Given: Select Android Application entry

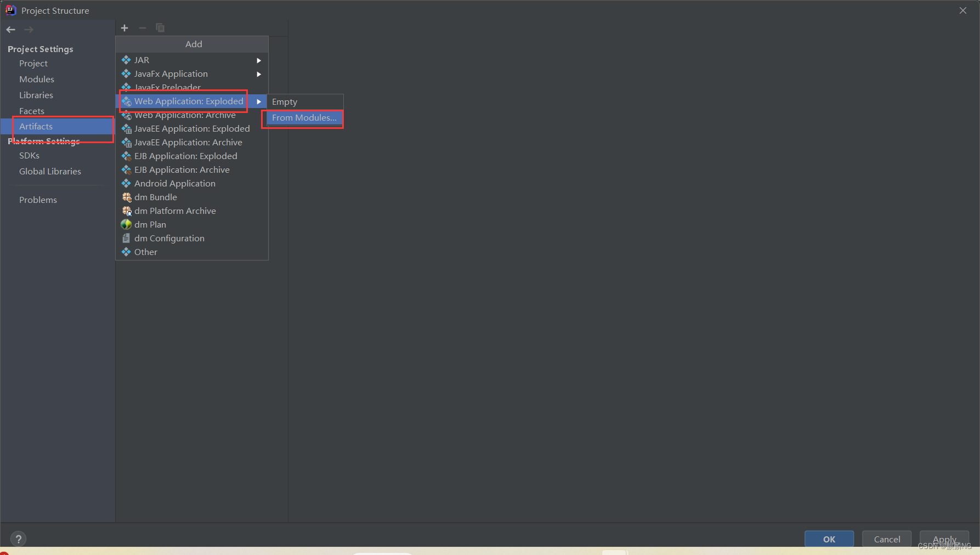Looking at the screenshot, I should click(x=192, y=183).
